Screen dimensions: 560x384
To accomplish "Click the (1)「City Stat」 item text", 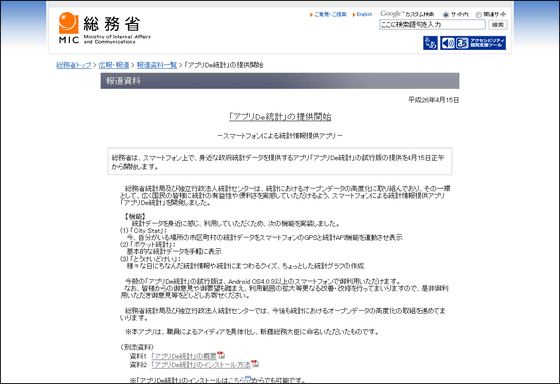I will tap(143, 231).
